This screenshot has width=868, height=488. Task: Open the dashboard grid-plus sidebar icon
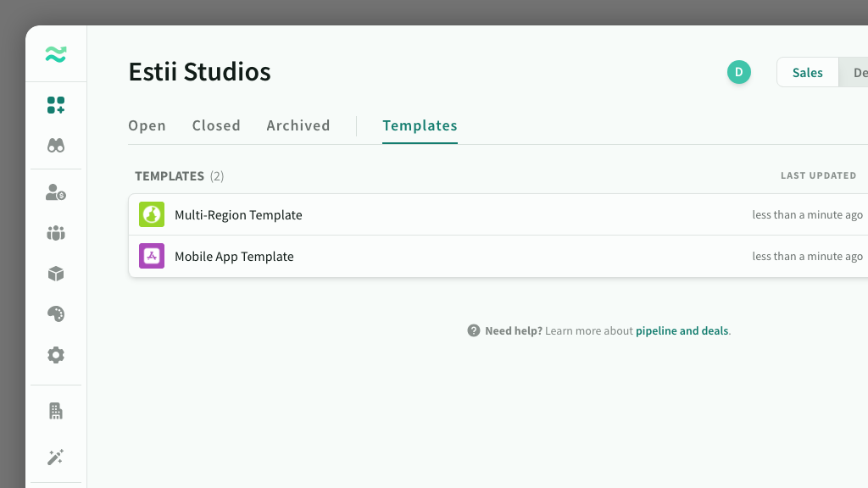click(56, 105)
